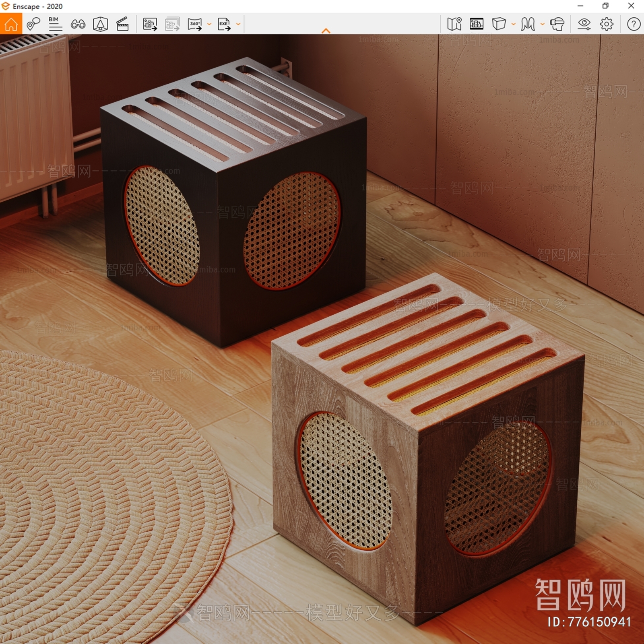Click the orange Home icon

click(11, 24)
